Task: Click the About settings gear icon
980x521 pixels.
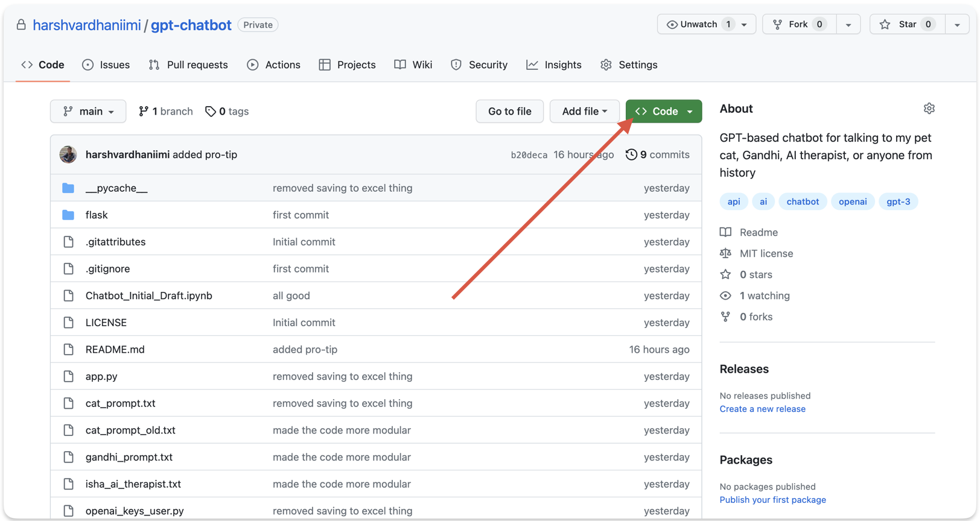Action: (929, 109)
